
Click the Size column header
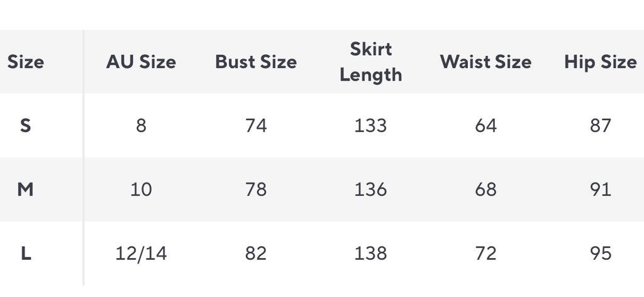25,62
